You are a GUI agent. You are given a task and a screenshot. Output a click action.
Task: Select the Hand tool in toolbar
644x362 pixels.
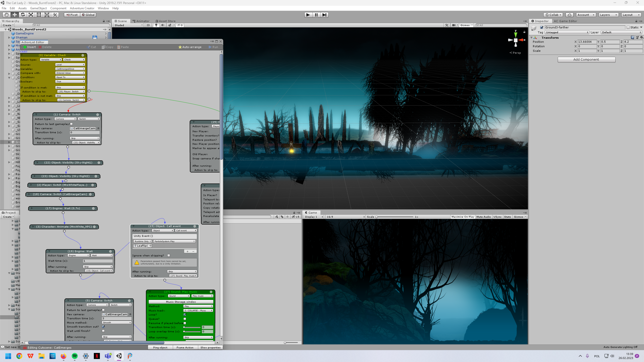pyautogui.click(x=7, y=15)
